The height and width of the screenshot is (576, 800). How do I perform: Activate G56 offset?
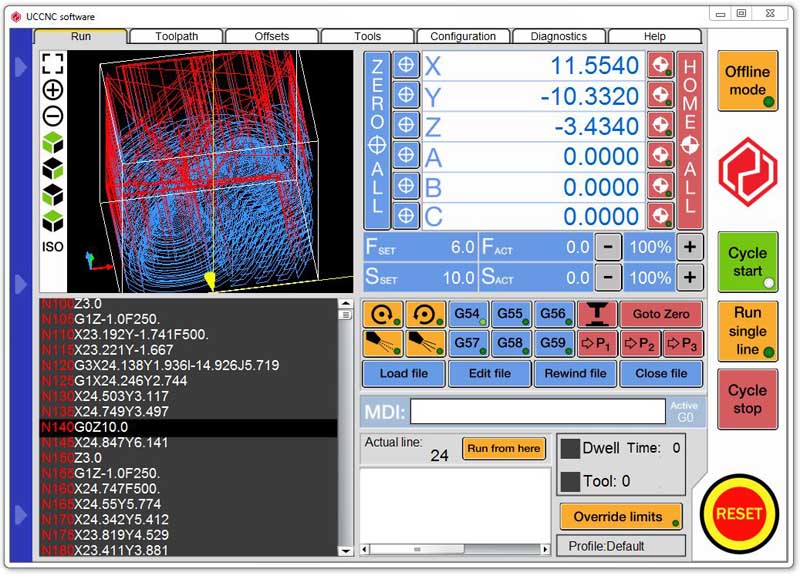(554, 314)
